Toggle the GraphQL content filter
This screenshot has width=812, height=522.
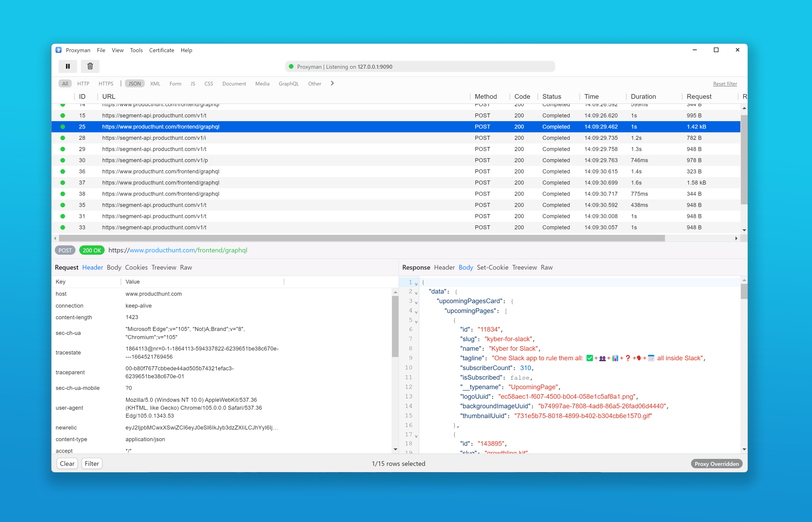point(289,84)
